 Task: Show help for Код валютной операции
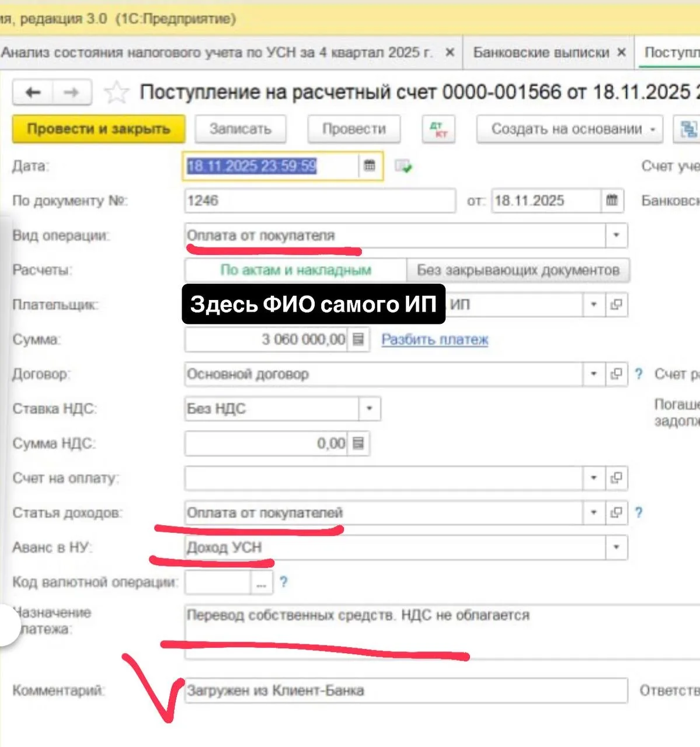(x=283, y=582)
